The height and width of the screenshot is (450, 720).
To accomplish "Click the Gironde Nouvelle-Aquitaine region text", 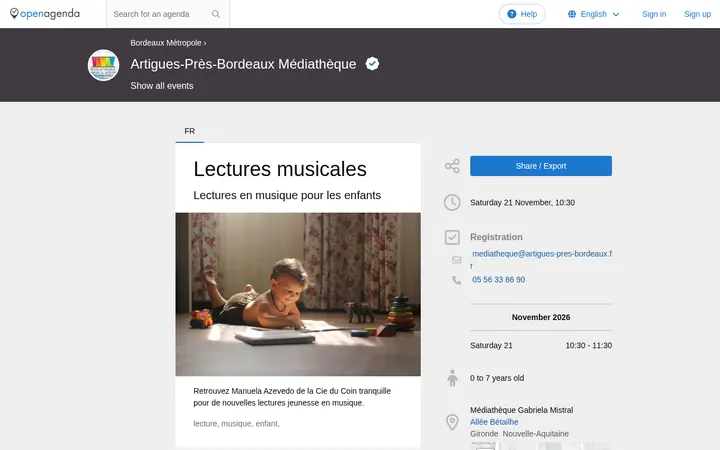I will click(519, 434).
